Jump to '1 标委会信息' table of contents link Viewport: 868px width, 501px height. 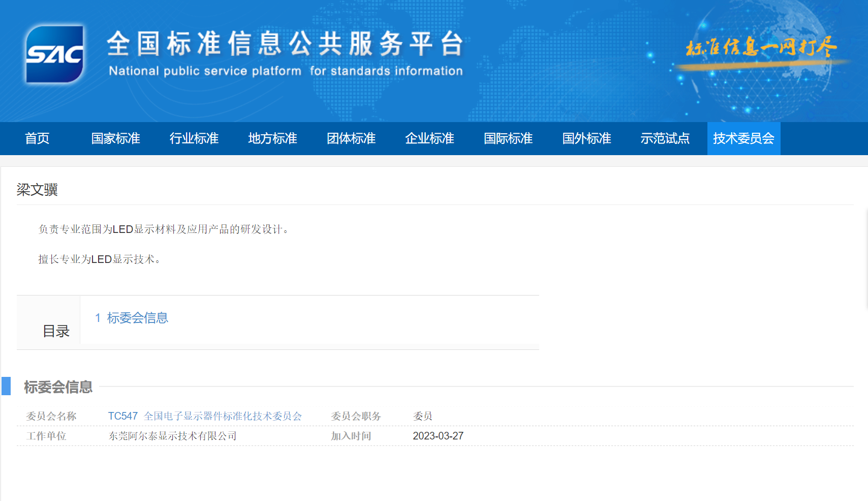(131, 318)
